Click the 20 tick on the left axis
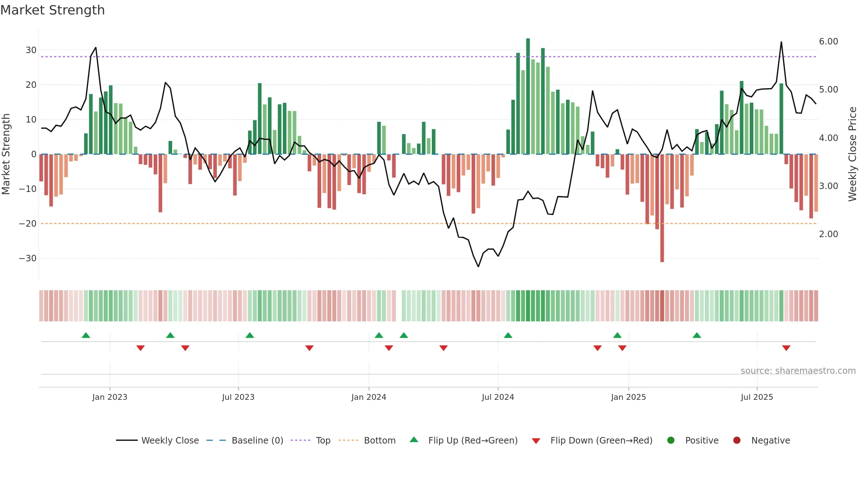 tap(31, 85)
